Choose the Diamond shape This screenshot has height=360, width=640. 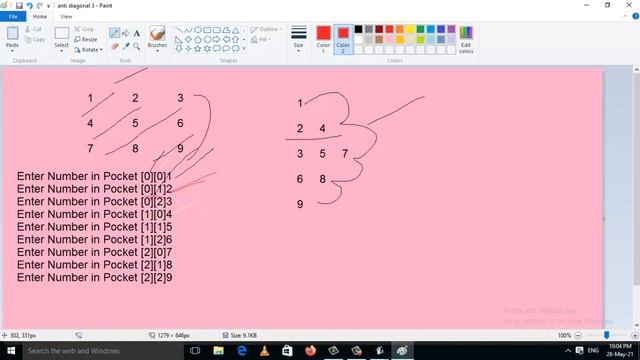click(x=188, y=40)
